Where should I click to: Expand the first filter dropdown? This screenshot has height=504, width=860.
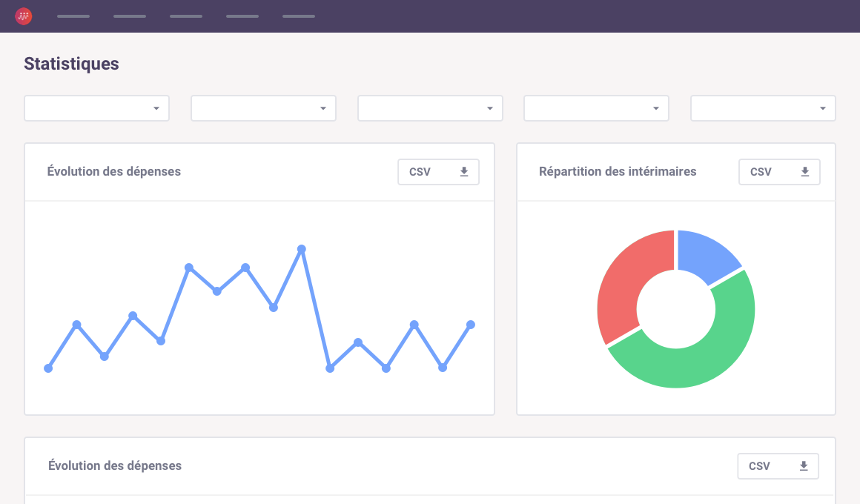tap(96, 108)
